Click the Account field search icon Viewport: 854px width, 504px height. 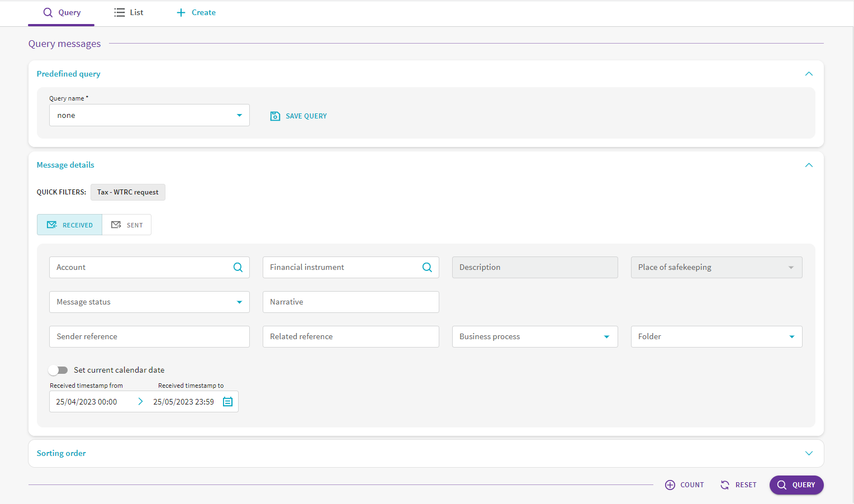click(238, 268)
